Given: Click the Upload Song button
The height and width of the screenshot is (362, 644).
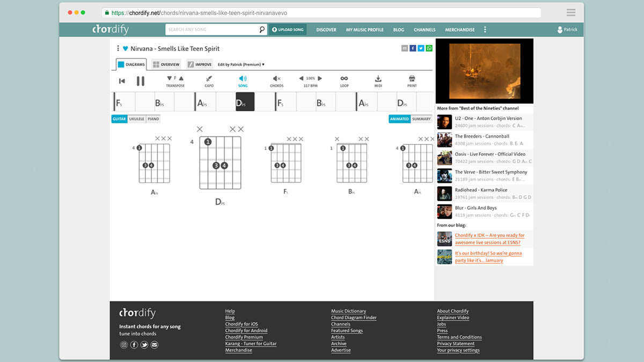Looking at the screenshot, I should pyautogui.click(x=288, y=29).
